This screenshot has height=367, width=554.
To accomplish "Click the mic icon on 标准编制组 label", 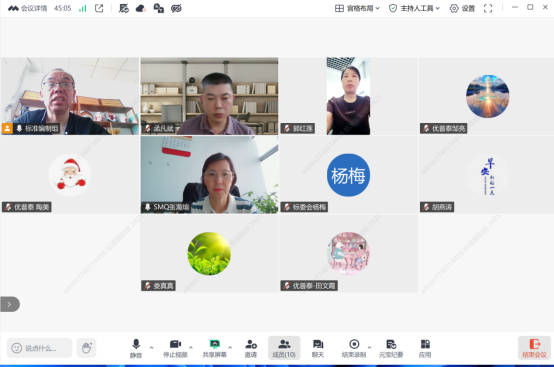I will click(19, 129).
